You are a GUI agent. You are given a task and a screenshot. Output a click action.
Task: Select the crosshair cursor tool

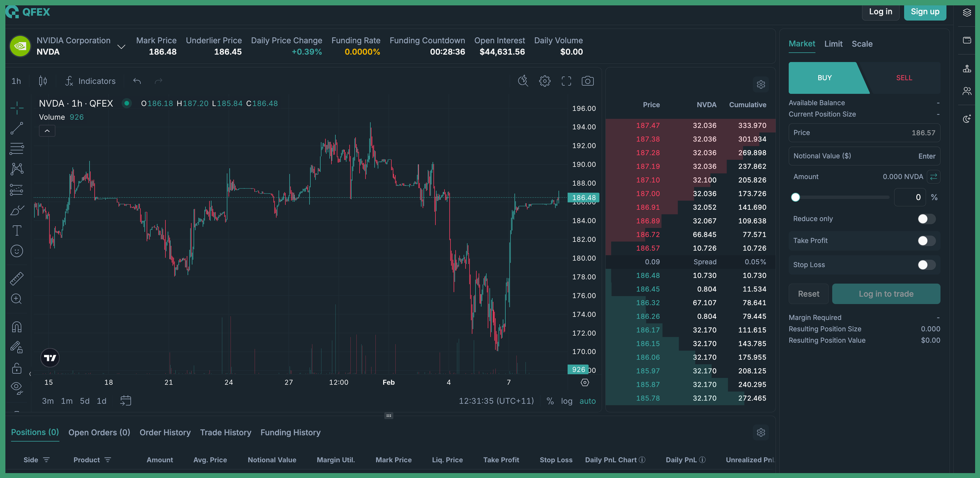click(x=17, y=108)
